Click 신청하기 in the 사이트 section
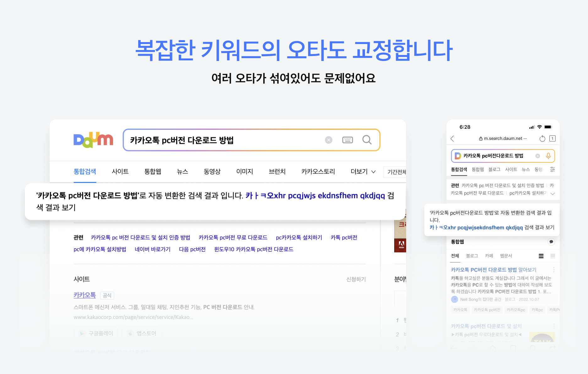The height and width of the screenshot is (374, 588). click(356, 279)
